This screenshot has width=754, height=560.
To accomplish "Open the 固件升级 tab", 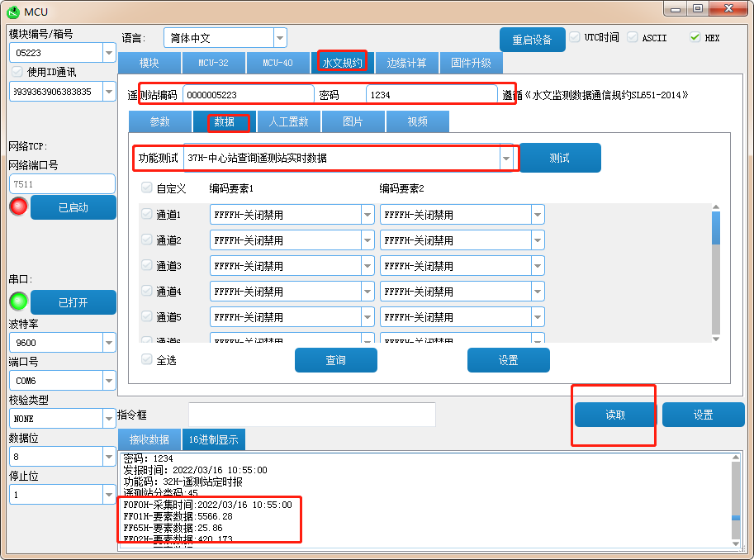I will [471, 63].
